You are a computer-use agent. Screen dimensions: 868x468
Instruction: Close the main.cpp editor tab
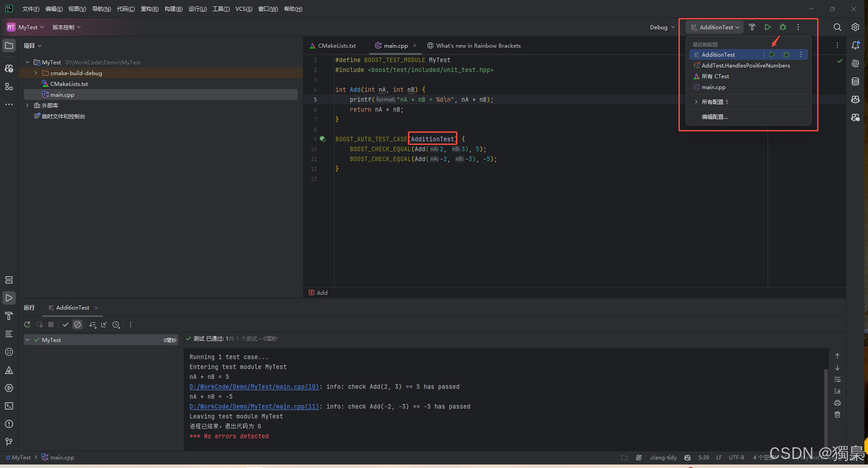pos(415,45)
